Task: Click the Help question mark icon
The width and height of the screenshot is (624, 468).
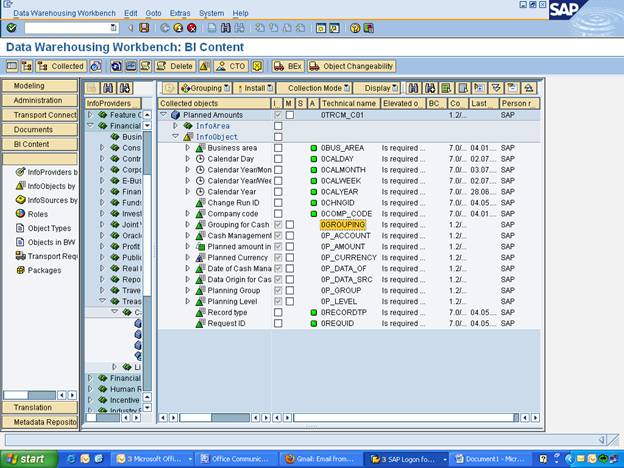Action: click(355, 28)
